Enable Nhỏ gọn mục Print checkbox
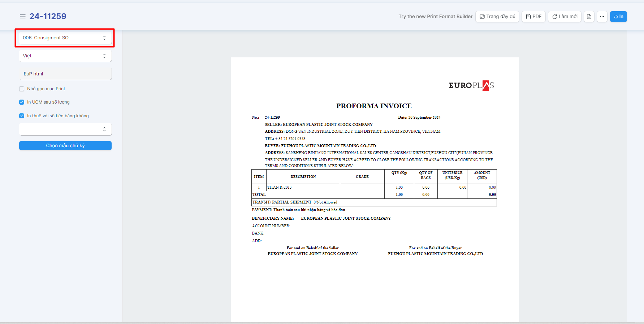 22,89
